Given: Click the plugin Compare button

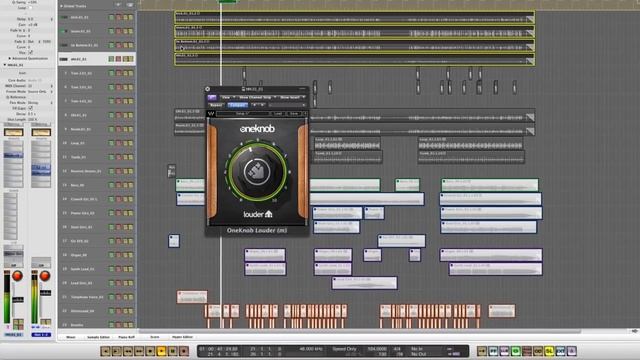Looking at the screenshot, I should tap(237, 105).
